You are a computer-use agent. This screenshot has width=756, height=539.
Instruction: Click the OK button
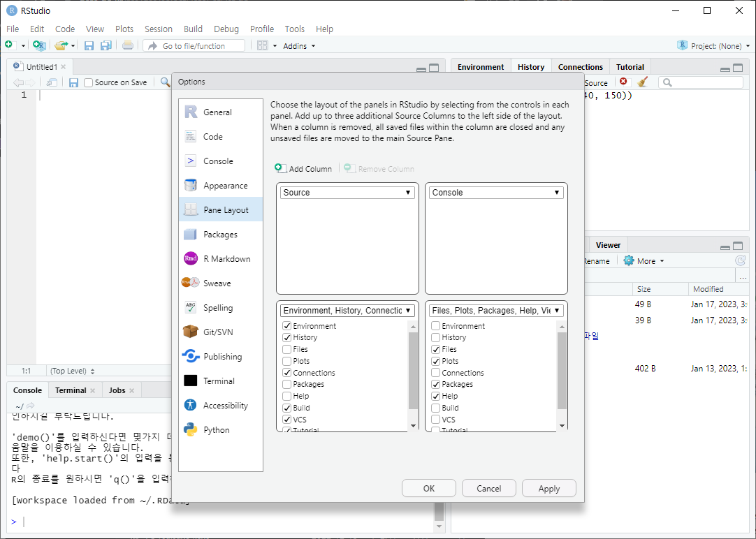(428, 489)
